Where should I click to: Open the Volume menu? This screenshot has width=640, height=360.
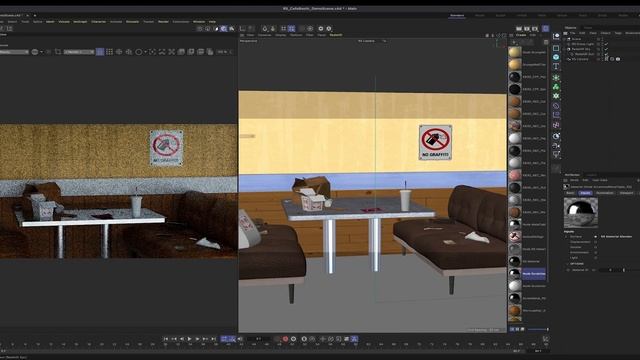(x=64, y=22)
